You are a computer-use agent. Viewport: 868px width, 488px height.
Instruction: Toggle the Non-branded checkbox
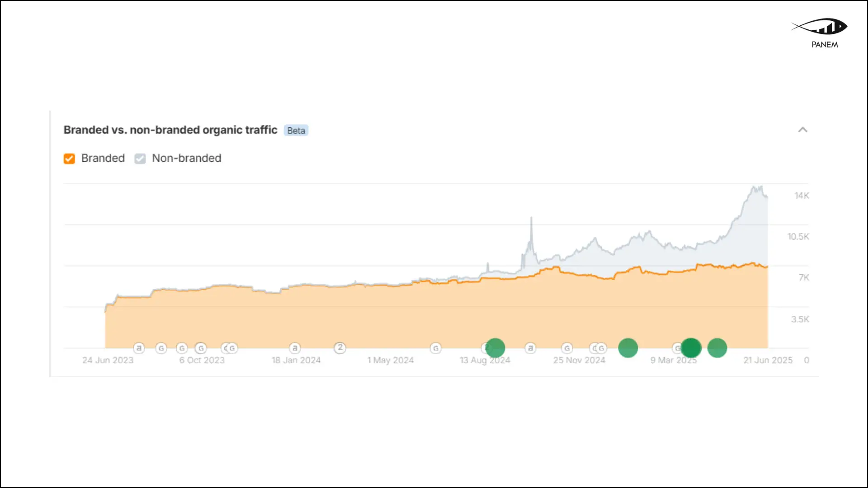(x=140, y=159)
